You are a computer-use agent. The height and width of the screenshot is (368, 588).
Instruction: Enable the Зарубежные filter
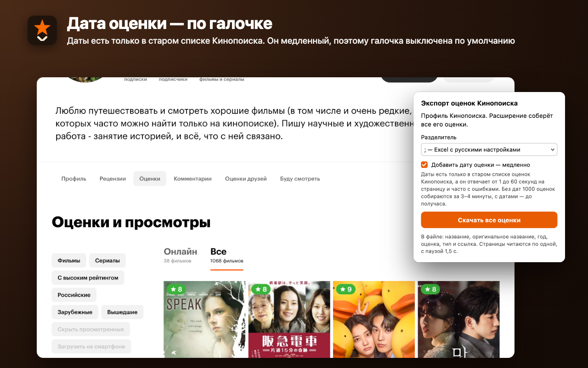coord(75,312)
